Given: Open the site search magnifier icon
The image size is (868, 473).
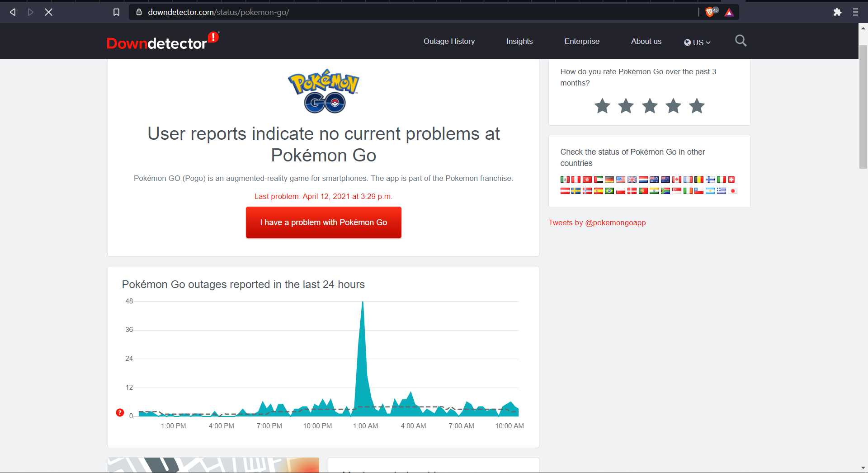Looking at the screenshot, I should tap(741, 41).
